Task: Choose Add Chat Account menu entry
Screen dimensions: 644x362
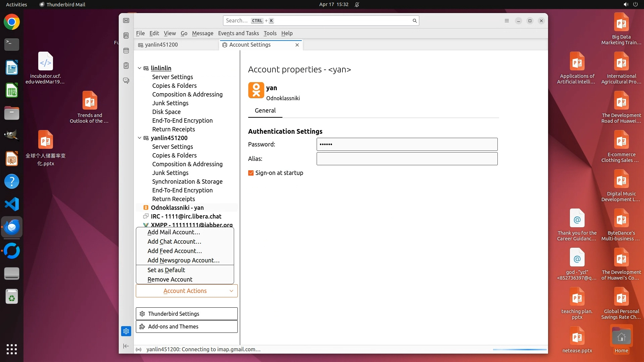Action: 174,242
